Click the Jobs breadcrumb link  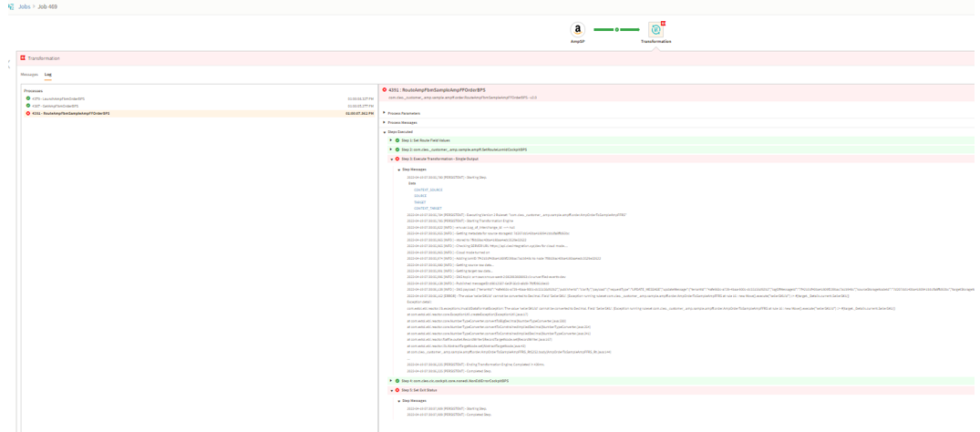tap(24, 5)
